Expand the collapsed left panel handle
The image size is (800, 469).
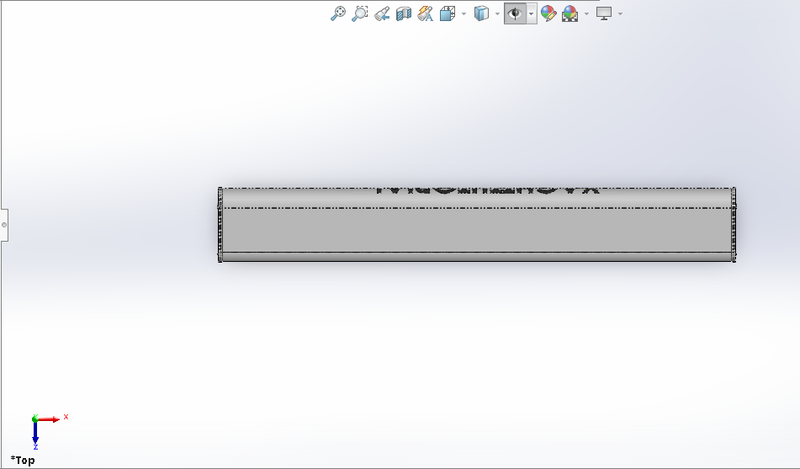[4, 225]
